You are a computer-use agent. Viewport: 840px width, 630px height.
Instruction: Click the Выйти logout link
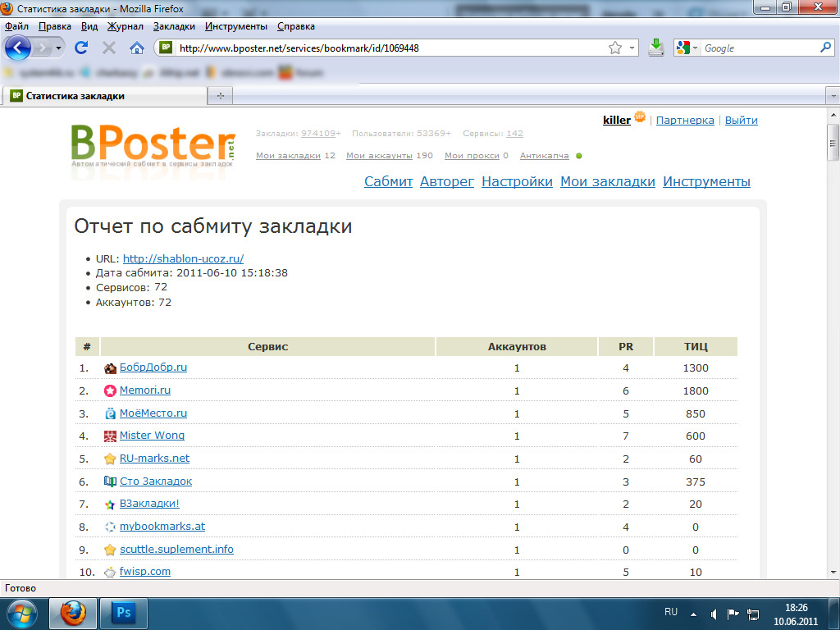pyautogui.click(x=741, y=120)
